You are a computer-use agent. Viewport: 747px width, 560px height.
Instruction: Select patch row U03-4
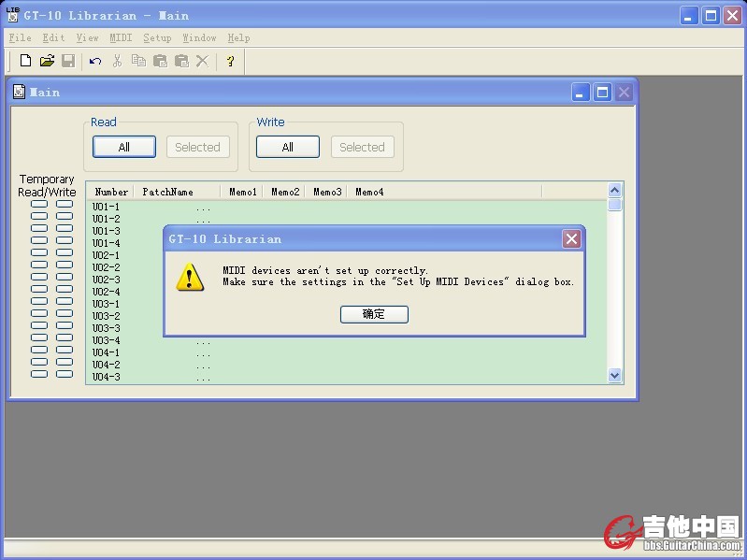347,340
